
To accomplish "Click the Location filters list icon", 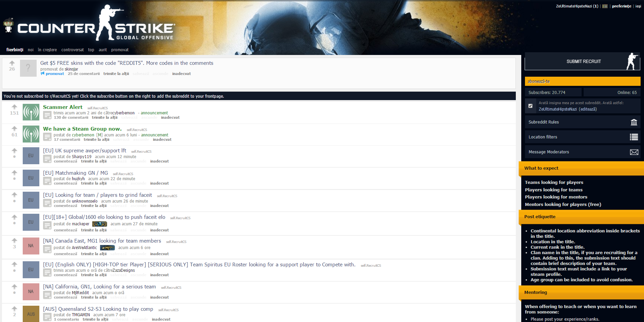I will point(634,137).
